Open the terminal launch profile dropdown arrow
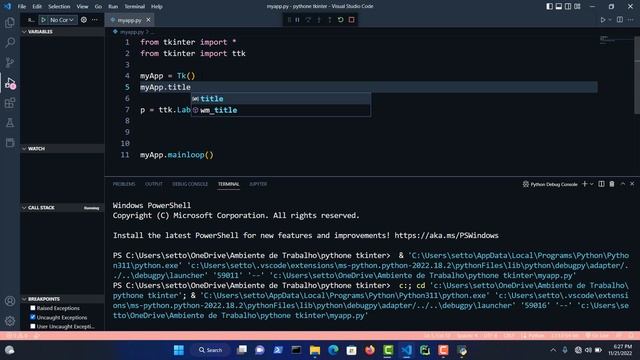 tap(591, 184)
